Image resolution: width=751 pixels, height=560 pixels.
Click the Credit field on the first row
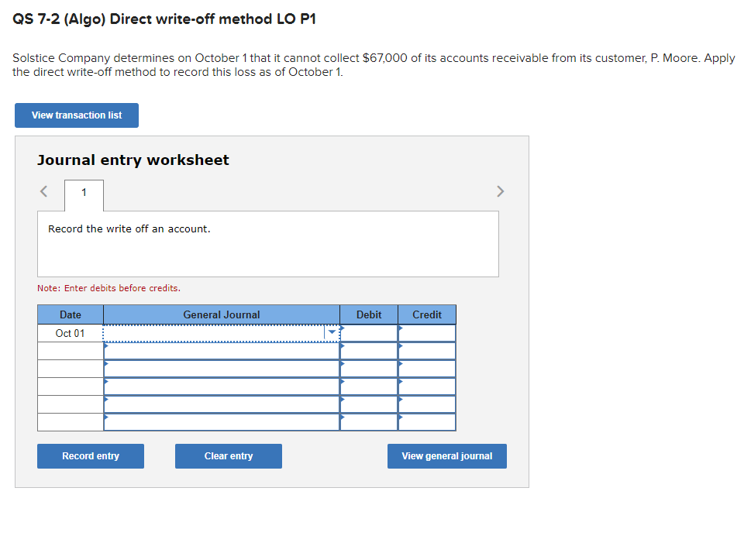pyautogui.click(x=426, y=332)
